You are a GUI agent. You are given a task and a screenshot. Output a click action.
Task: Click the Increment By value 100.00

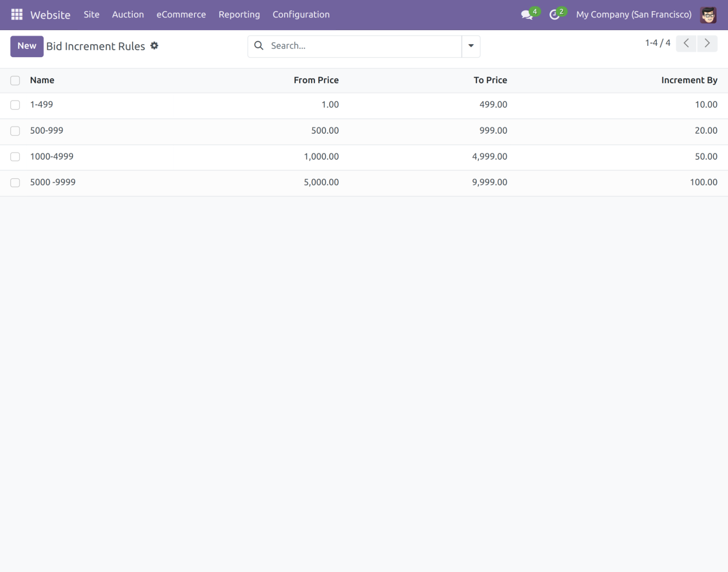[x=704, y=182]
